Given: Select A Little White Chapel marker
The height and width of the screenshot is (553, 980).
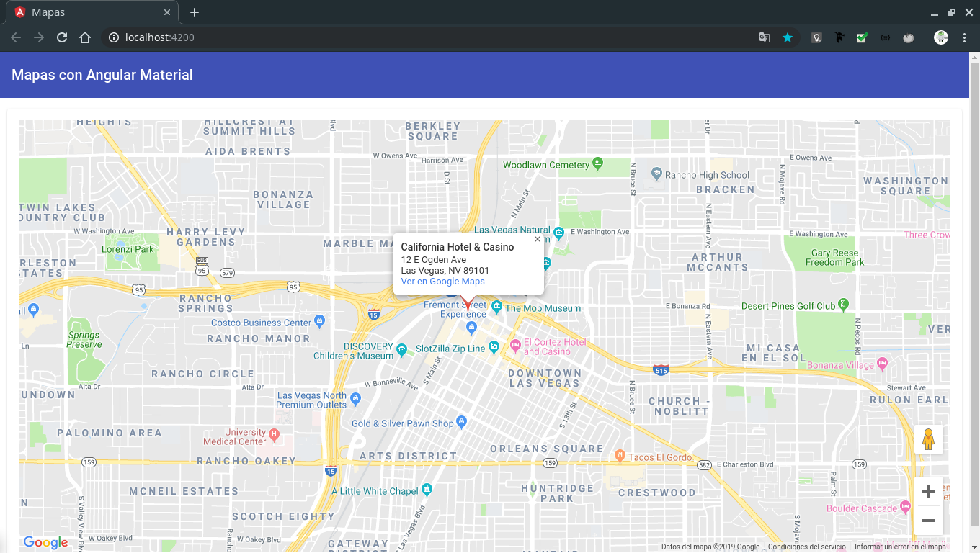Looking at the screenshot, I should click(x=427, y=490).
